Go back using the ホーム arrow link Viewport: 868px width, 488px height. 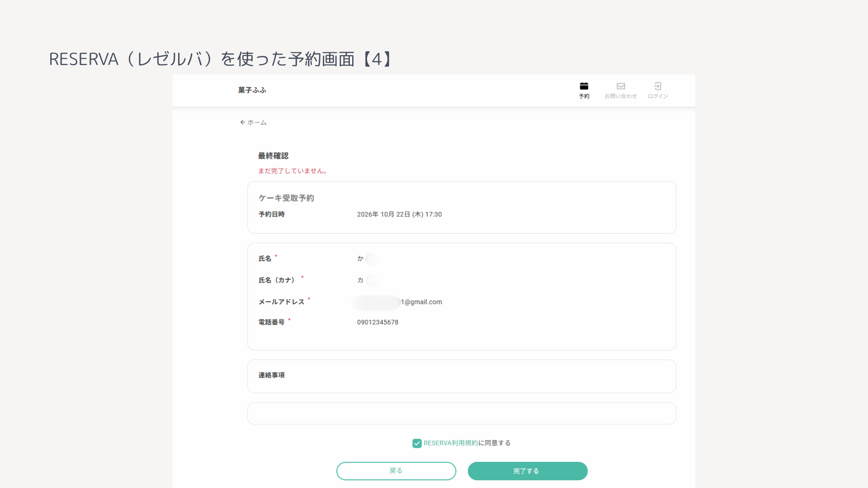tap(253, 122)
